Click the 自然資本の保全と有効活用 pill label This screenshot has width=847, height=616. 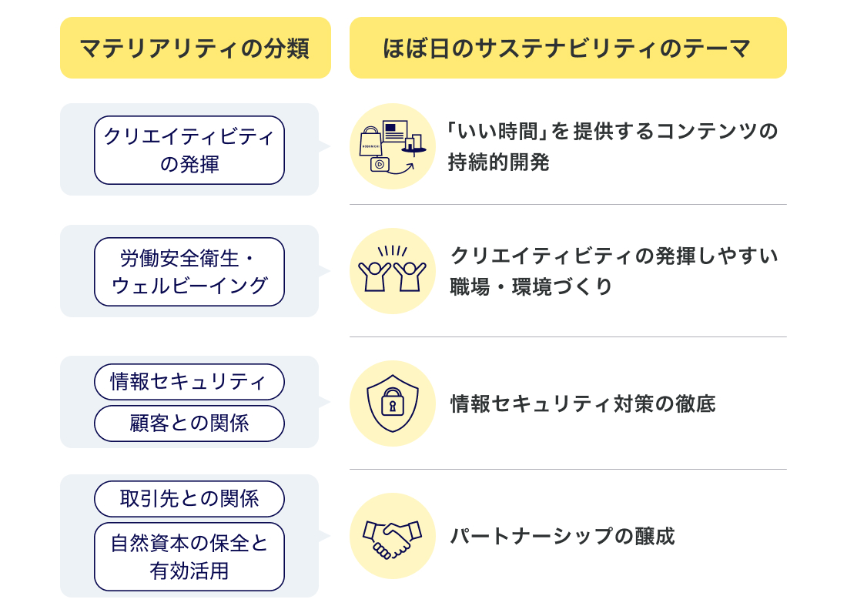click(x=189, y=557)
